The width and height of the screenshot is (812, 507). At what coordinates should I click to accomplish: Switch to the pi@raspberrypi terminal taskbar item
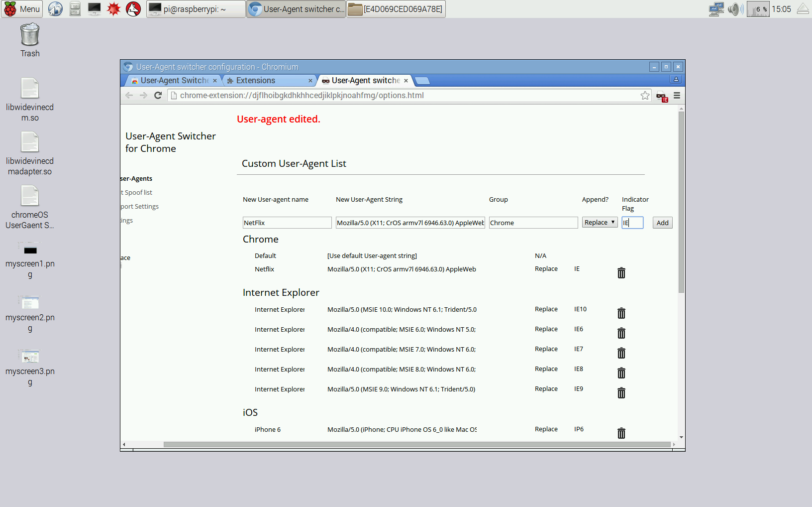tap(196, 9)
